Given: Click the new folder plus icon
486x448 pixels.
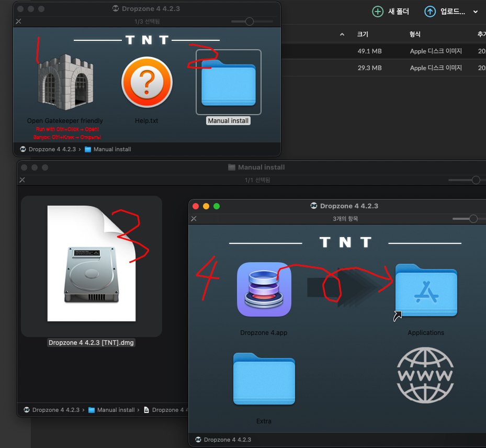Looking at the screenshot, I should (x=378, y=12).
